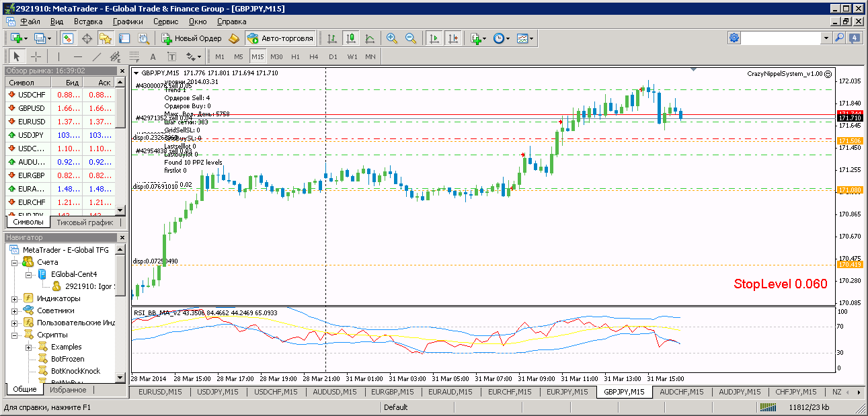Select BotKnockKnock script
868x416 pixels.
click(75, 371)
